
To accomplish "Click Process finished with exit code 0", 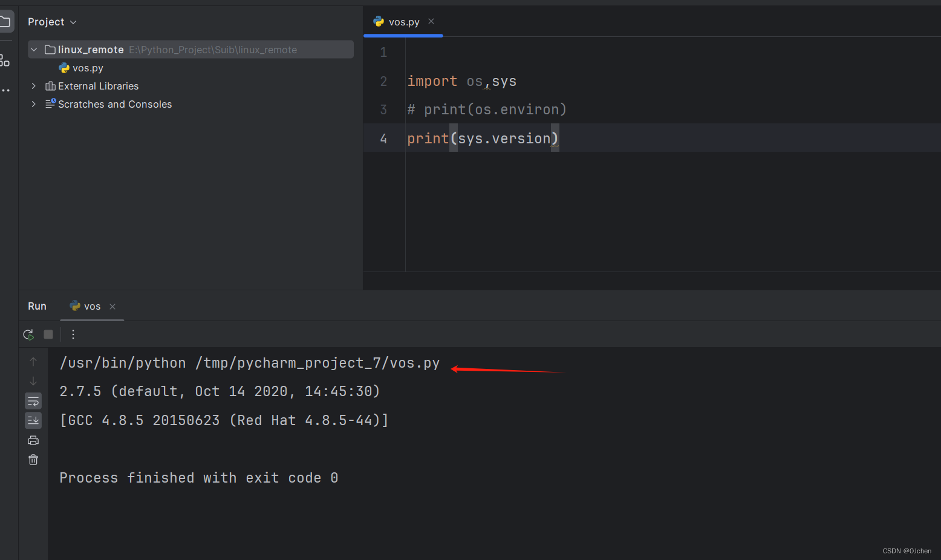I will pos(199,478).
